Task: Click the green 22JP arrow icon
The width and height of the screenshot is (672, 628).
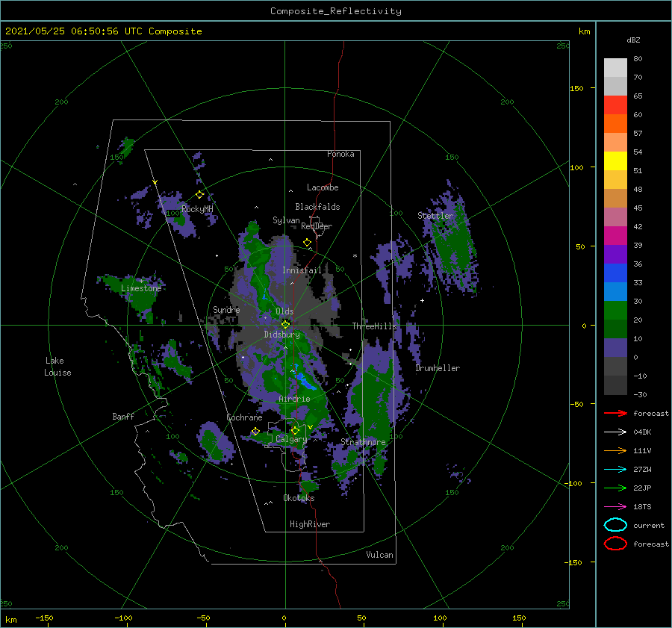Action: click(615, 488)
